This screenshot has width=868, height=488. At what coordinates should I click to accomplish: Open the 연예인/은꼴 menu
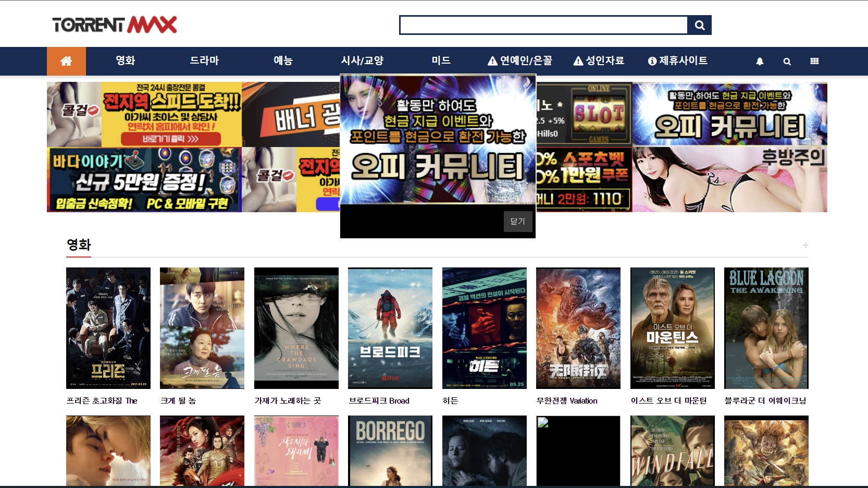click(x=520, y=60)
